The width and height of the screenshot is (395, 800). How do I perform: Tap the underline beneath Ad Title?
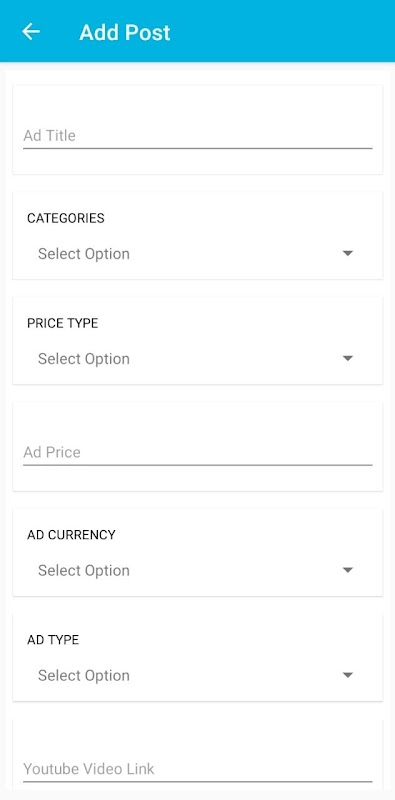[x=198, y=148]
